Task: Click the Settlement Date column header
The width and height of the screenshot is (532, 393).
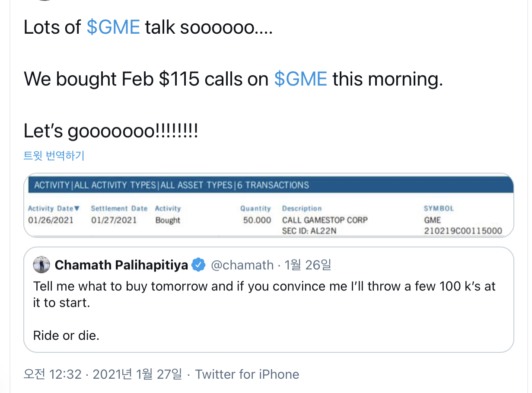Action: [119, 208]
